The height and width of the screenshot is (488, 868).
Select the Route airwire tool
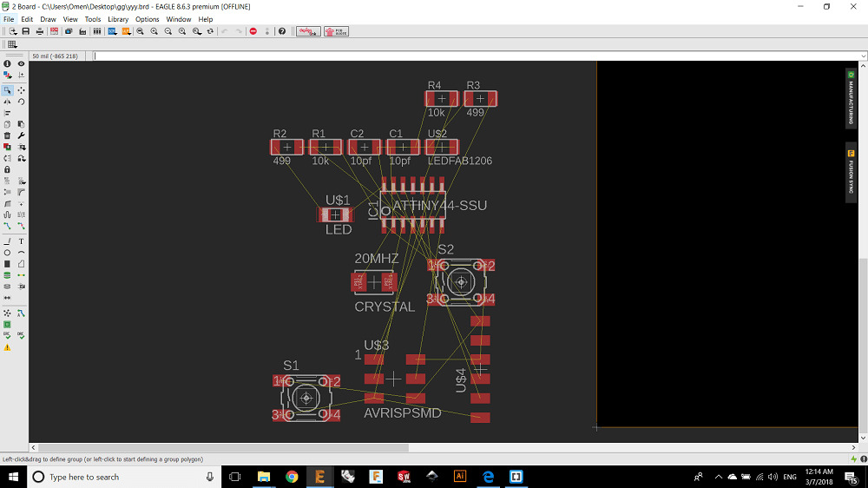tap(7, 226)
